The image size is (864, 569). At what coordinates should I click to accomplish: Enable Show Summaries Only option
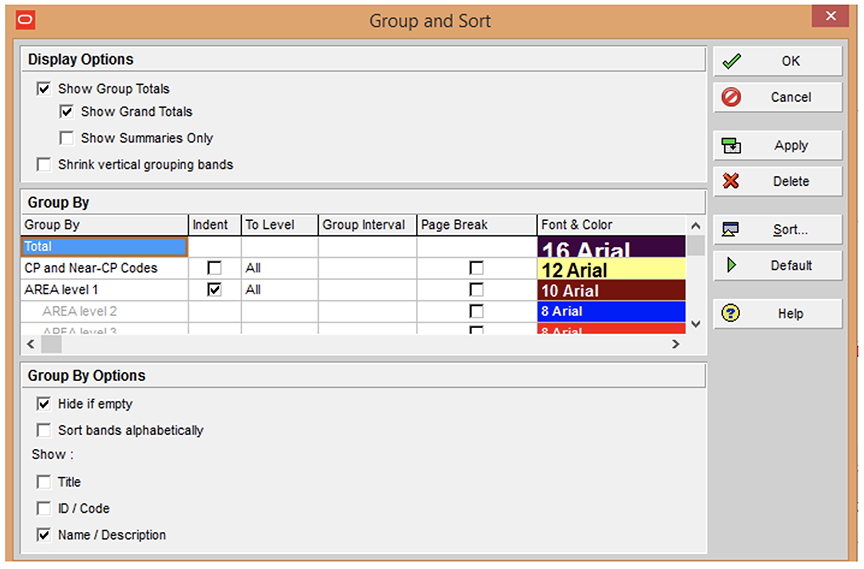(x=67, y=138)
